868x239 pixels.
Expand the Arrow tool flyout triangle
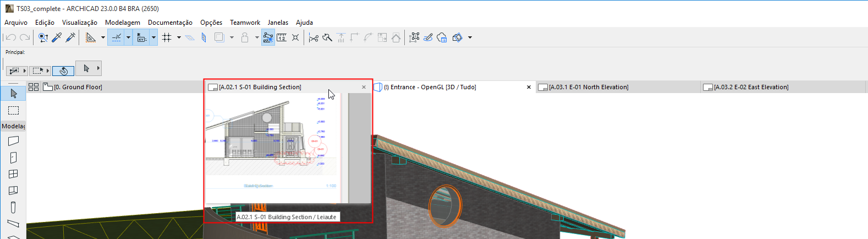(98, 68)
